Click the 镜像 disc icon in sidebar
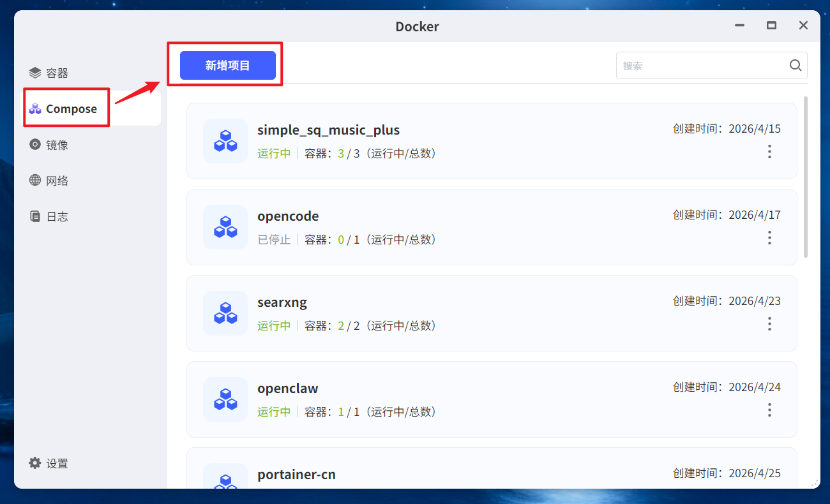The height and width of the screenshot is (504, 830). [35, 144]
